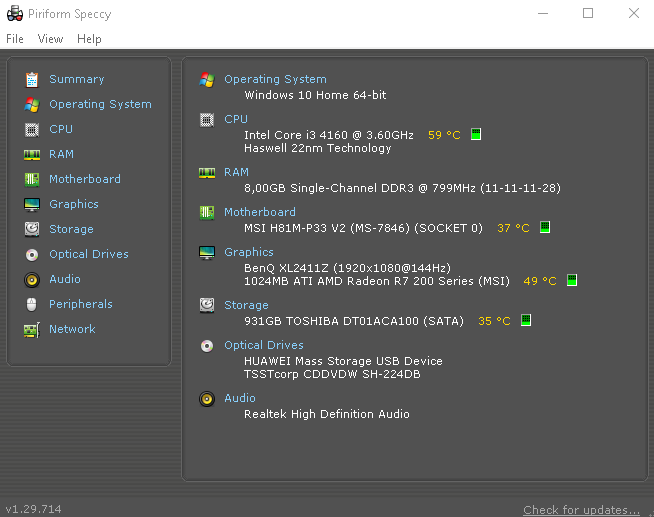
Task: Click the RAM icon in main panel
Action: point(207,173)
